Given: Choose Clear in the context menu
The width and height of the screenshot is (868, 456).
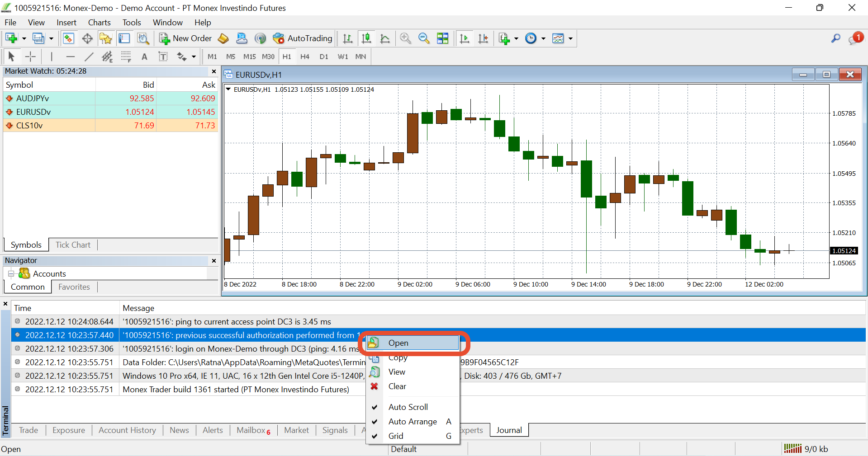Looking at the screenshot, I should (x=413, y=386).
